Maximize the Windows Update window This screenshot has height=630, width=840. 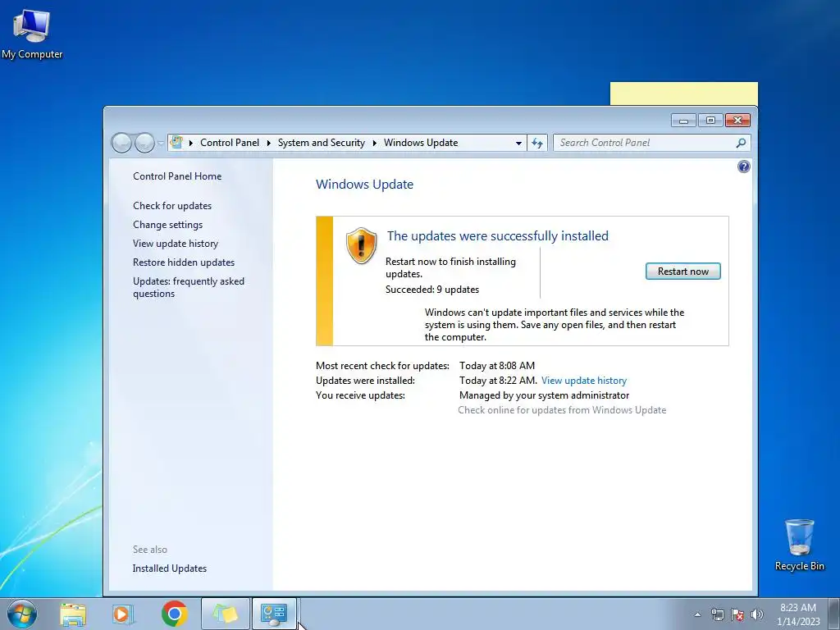(710, 121)
